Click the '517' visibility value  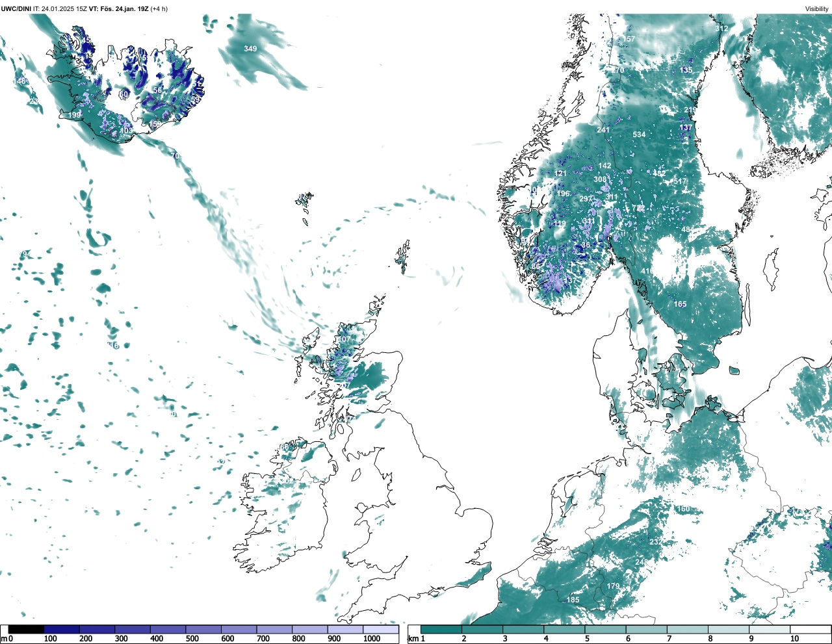coord(680,181)
